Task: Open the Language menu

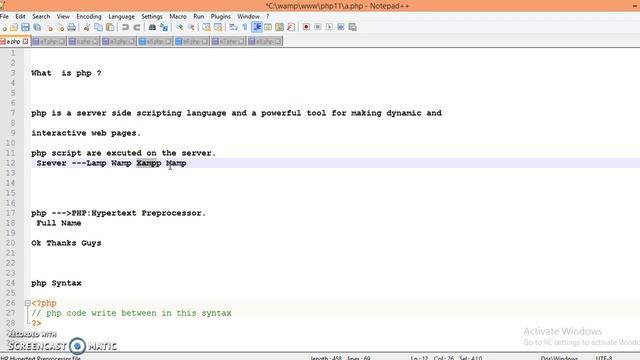Action: tap(121, 16)
